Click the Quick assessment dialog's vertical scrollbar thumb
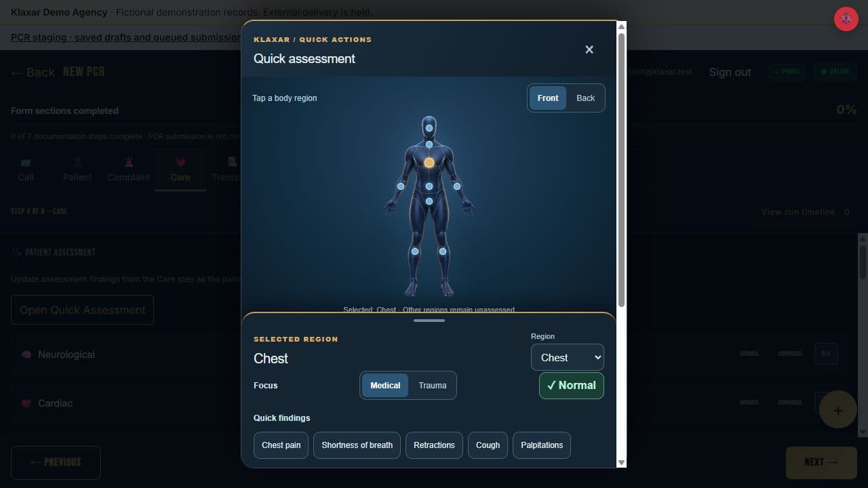Image resolution: width=868 pixels, height=488 pixels. tap(621, 169)
